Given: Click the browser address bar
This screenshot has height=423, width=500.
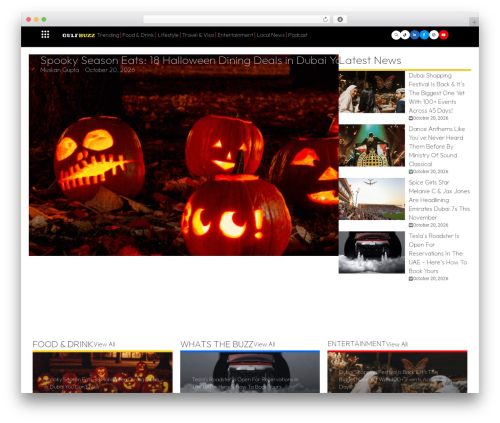Looking at the screenshot, I should click(237, 19).
